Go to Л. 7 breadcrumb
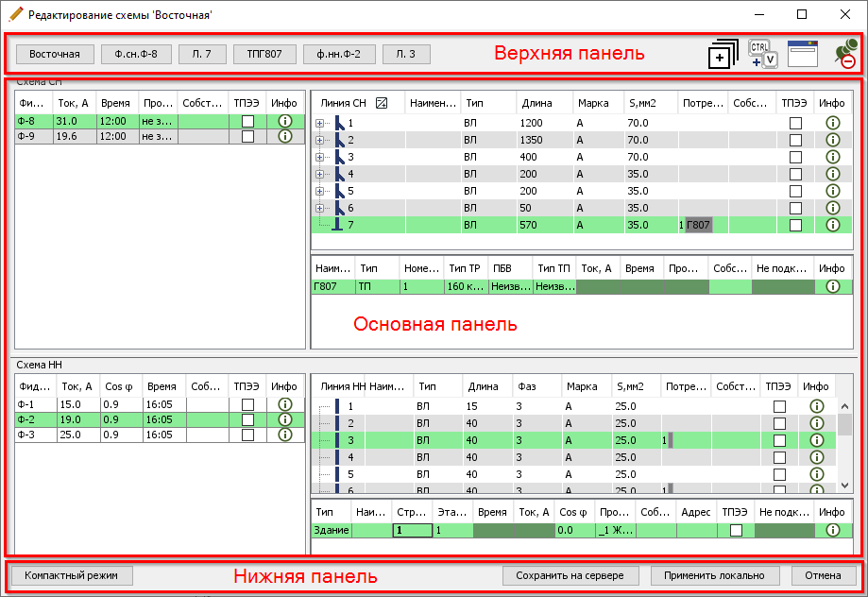The height and width of the screenshot is (597, 868). [x=202, y=54]
